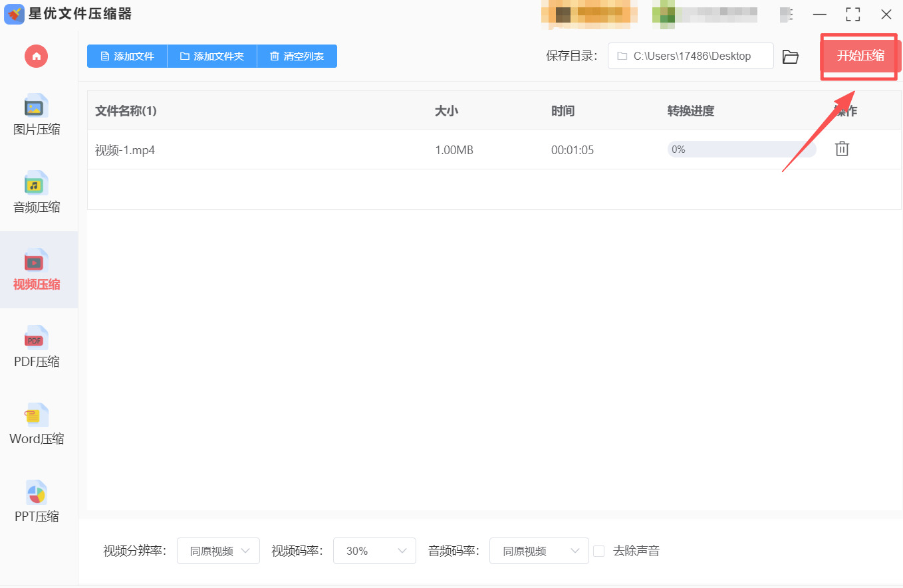Open the home screen icon
The width and height of the screenshot is (903, 588).
(36, 56)
